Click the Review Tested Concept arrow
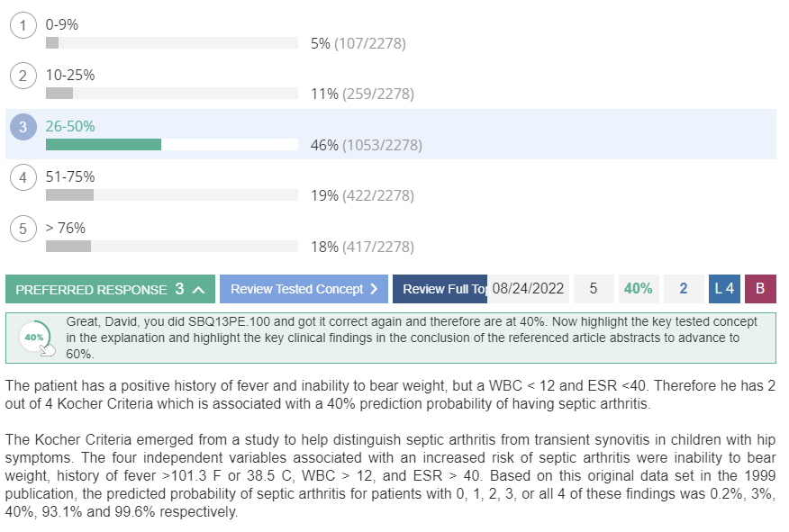This screenshot has height=532, width=789. (374, 289)
